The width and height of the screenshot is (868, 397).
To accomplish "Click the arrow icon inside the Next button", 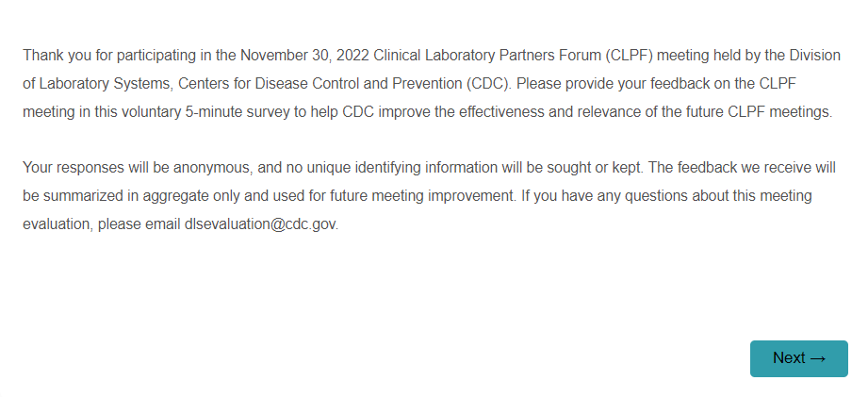I will click(x=817, y=358).
